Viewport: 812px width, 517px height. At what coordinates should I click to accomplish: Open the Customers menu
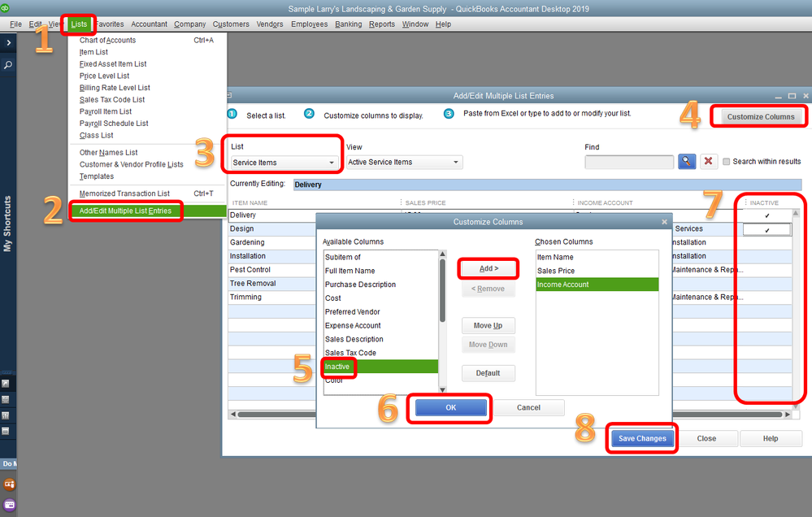(231, 24)
